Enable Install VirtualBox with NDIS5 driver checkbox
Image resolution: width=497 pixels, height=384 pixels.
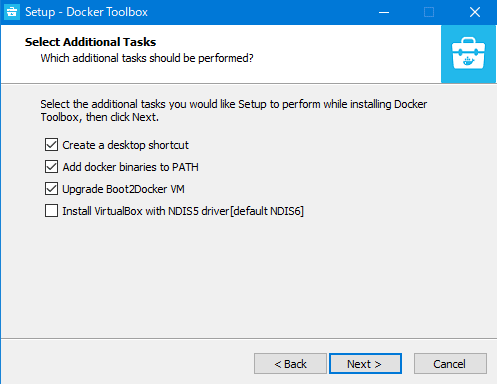51,211
